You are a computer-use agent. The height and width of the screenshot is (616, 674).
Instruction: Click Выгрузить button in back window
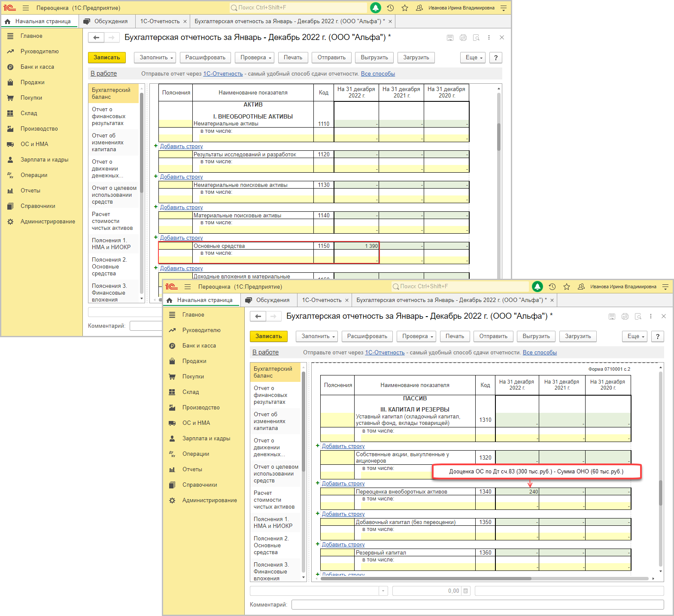pos(374,58)
